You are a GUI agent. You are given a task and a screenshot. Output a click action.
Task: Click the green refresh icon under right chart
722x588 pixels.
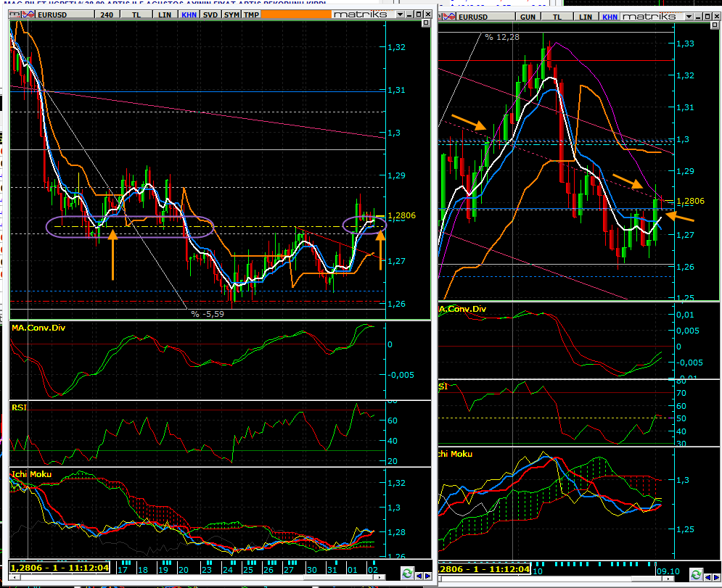(697, 575)
